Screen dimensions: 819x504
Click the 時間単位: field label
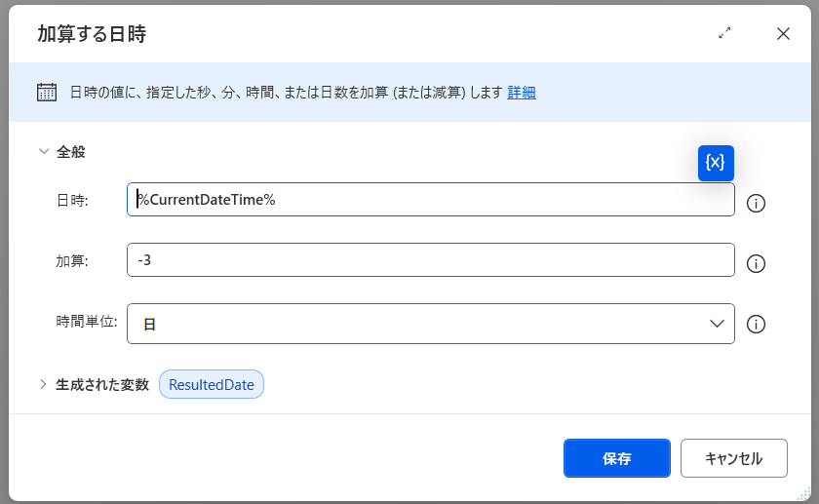[86, 321]
